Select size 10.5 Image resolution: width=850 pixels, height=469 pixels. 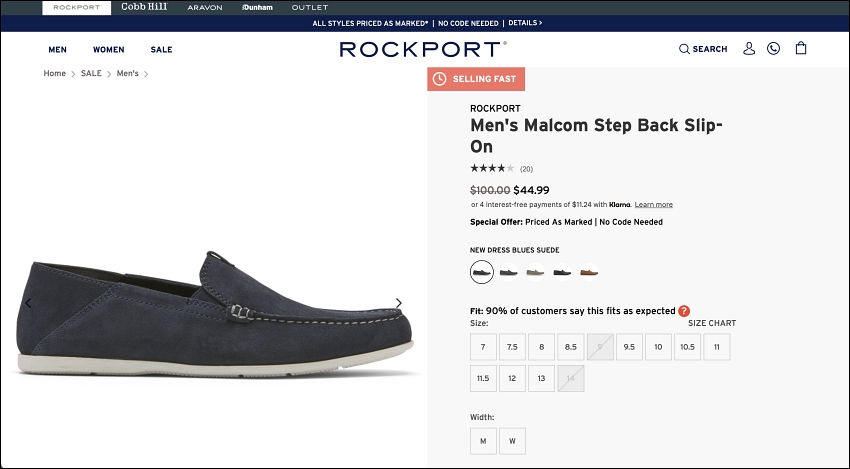point(687,347)
